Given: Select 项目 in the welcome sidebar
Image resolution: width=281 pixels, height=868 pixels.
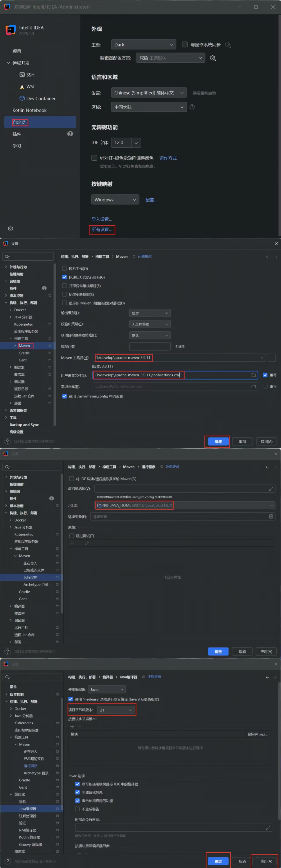Looking at the screenshot, I should (17, 51).
